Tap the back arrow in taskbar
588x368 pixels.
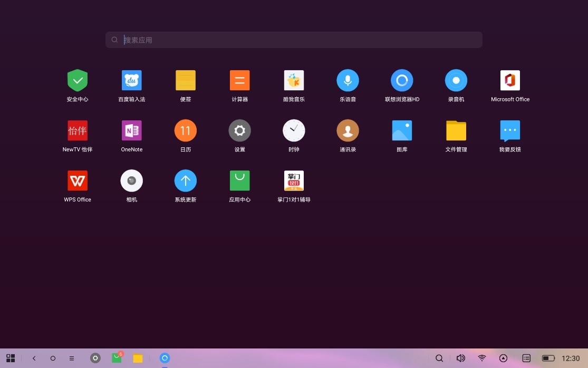pyautogui.click(x=34, y=358)
